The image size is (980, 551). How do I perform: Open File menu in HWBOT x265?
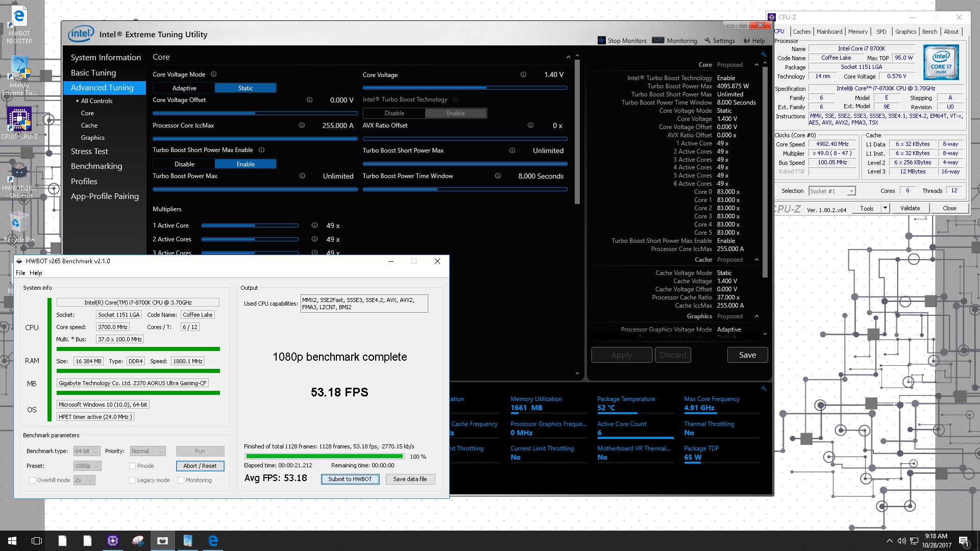[20, 273]
